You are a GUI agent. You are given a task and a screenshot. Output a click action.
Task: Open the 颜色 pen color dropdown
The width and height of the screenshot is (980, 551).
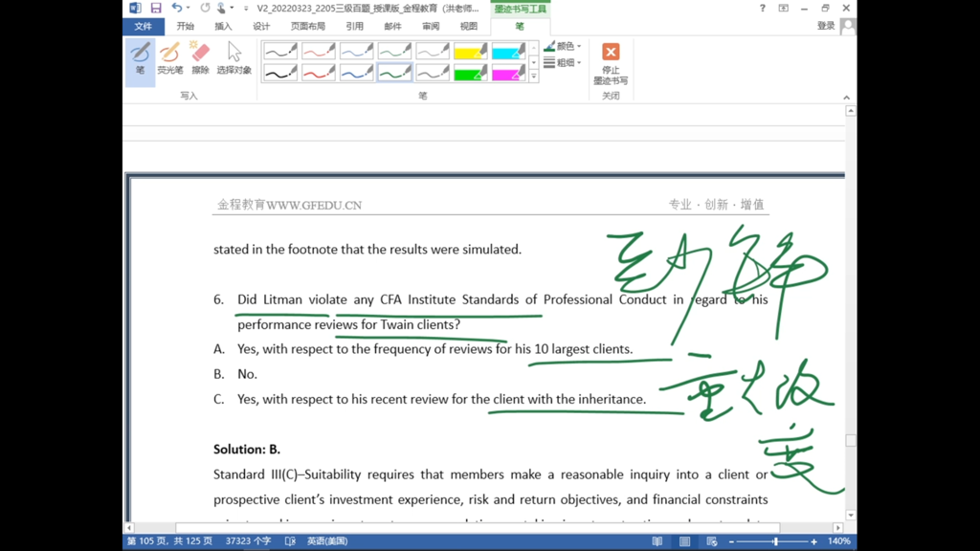click(563, 46)
